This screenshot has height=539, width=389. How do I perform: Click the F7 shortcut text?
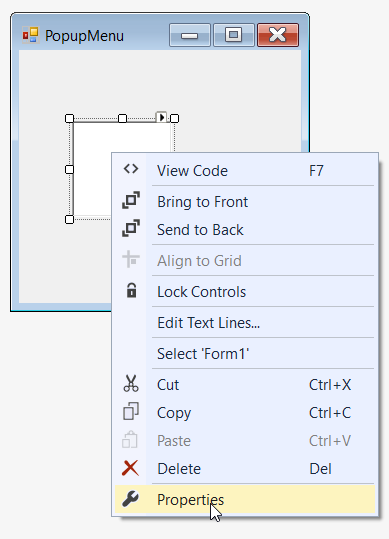click(x=316, y=171)
